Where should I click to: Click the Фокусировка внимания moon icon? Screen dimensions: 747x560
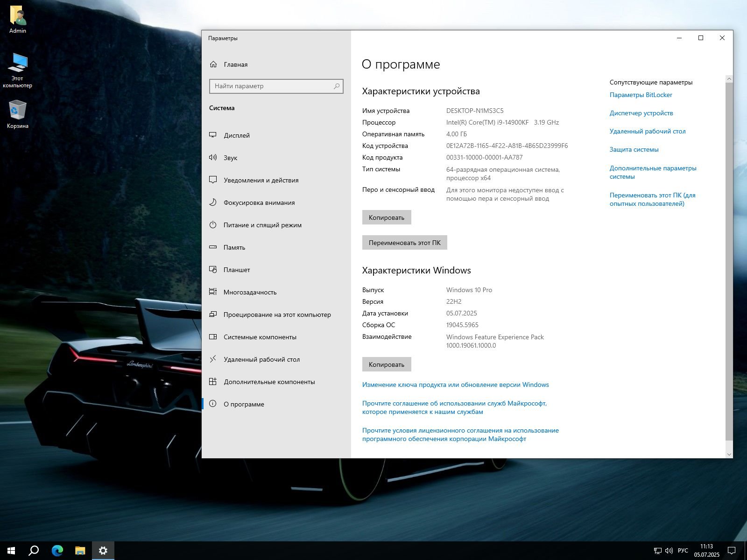pos(213,203)
